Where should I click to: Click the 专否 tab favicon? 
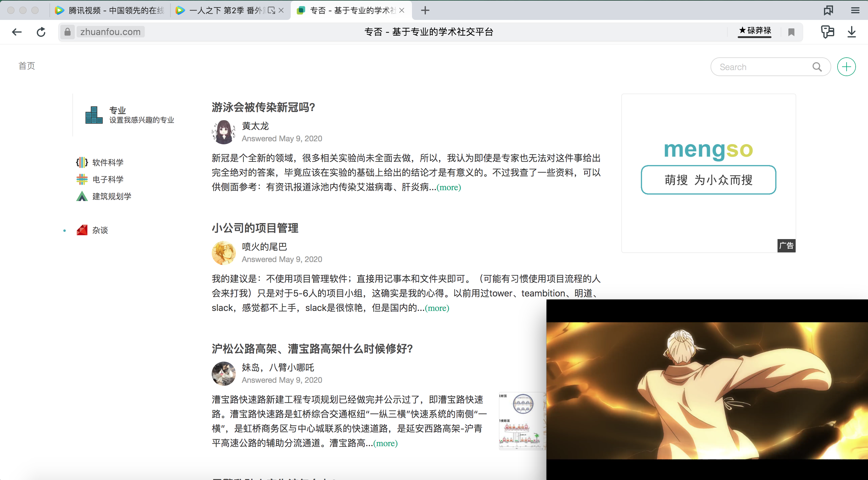301,11
